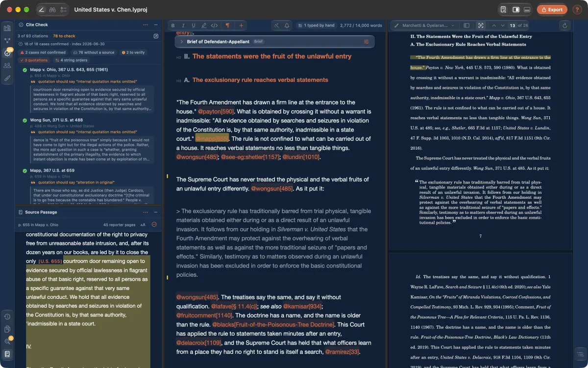Apply underline formatting in editor toolbar

194,26
